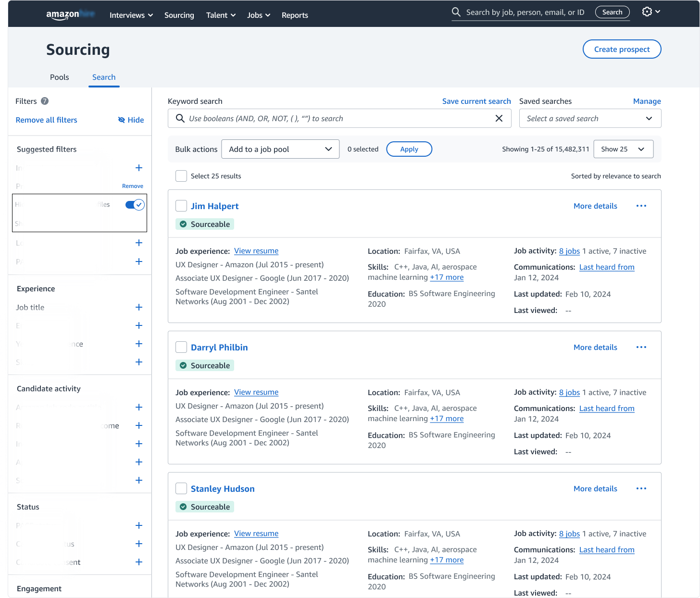This screenshot has width=700, height=598.
Task: Select Stanley Hudson's checkbox
Action: tap(181, 488)
